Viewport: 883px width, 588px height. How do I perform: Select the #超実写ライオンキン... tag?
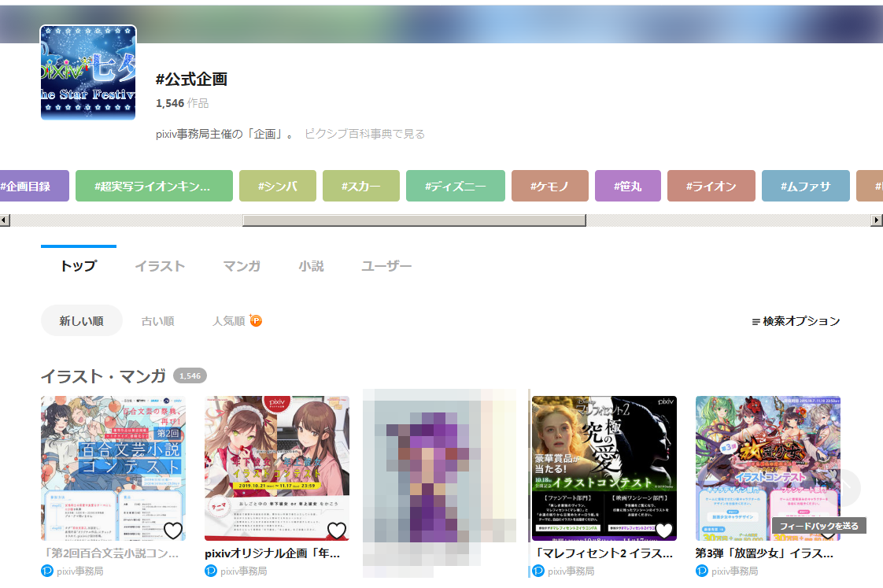pyautogui.click(x=153, y=186)
